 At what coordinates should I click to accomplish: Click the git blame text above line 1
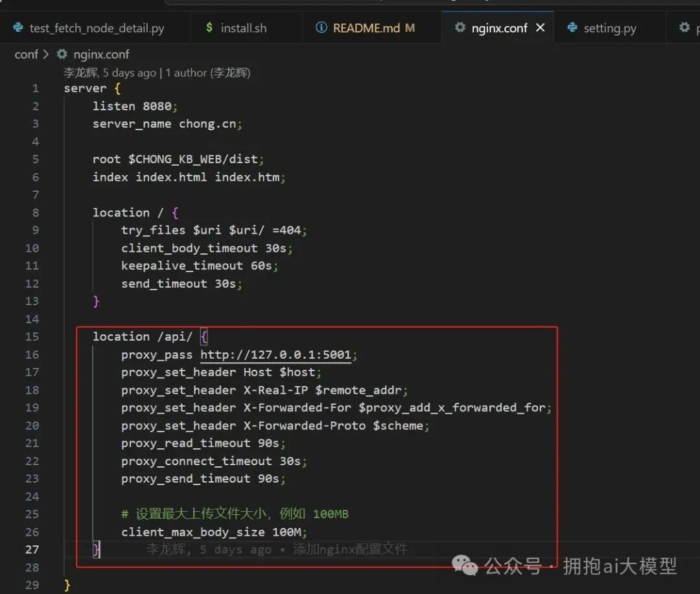(156, 73)
